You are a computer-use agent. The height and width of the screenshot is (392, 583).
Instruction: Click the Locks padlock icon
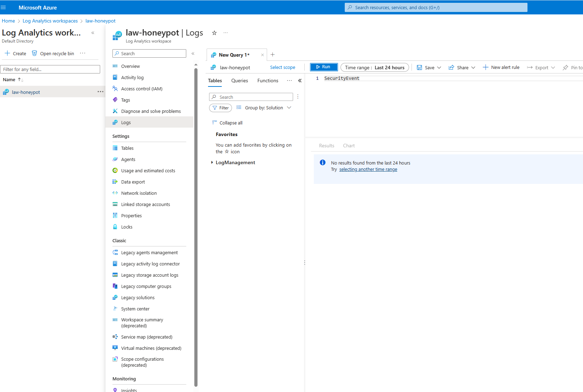coord(115,227)
